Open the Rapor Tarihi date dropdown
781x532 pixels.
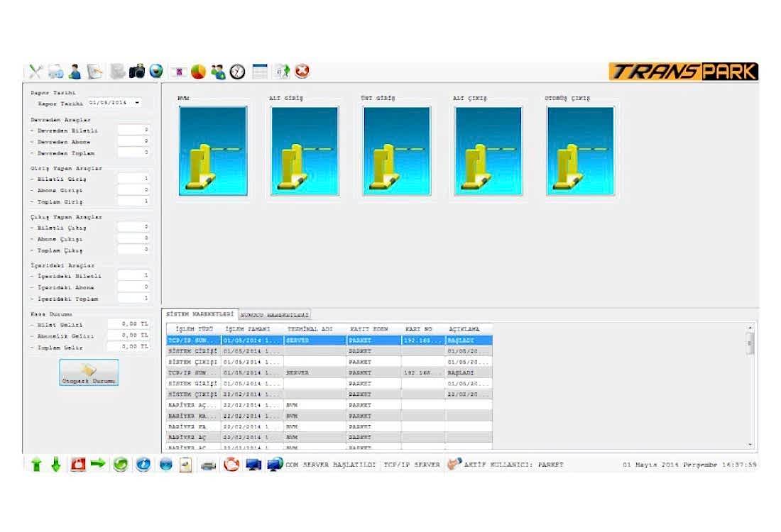[x=137, y=103]
